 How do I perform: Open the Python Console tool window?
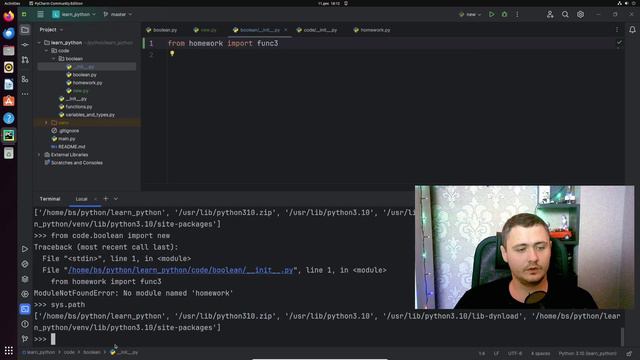25,264
